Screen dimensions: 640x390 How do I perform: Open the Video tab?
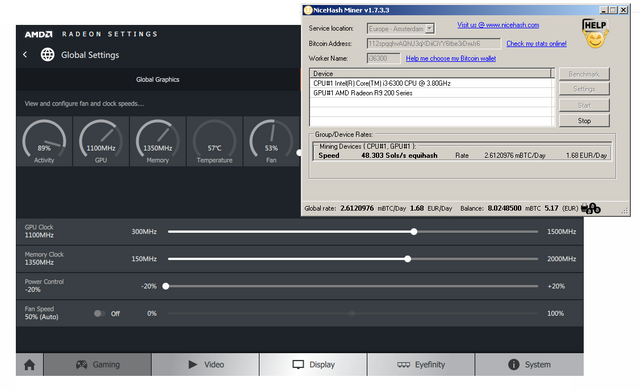coord(206,364)
